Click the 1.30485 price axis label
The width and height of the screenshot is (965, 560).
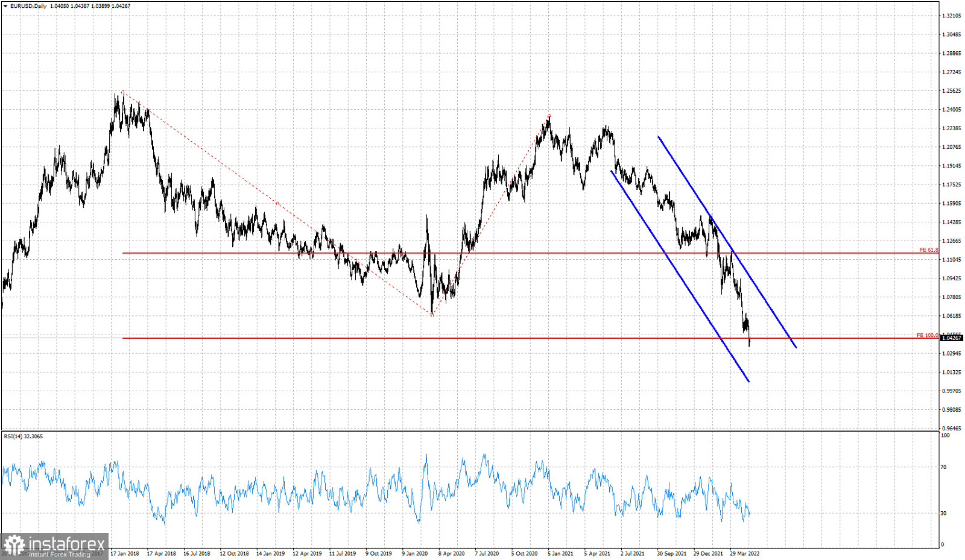pos(952,34)
